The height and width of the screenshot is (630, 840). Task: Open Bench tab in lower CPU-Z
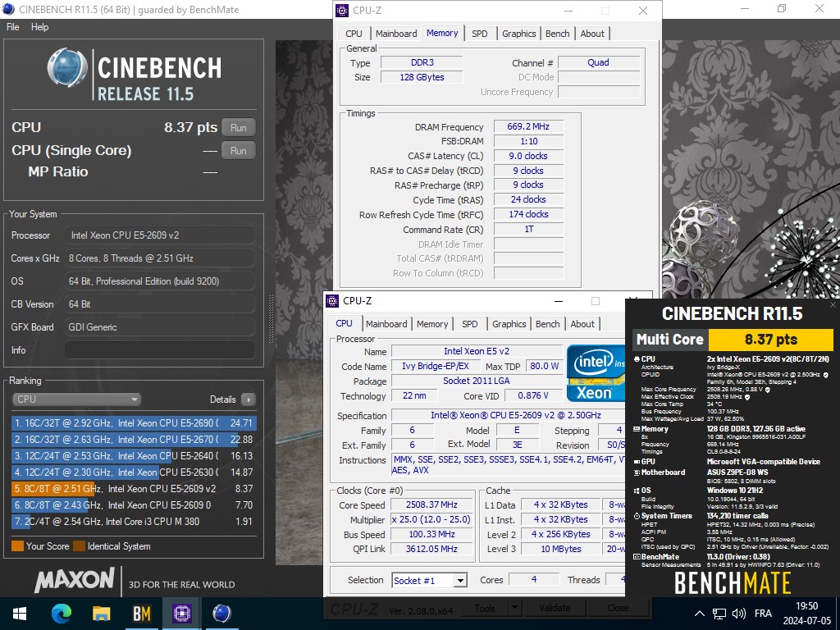pos(547,324)
